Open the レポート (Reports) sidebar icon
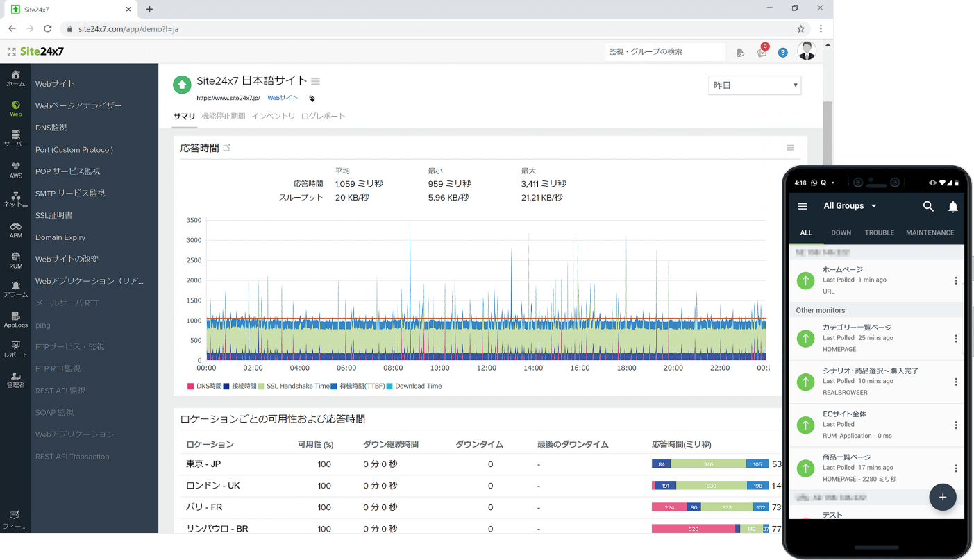 tap(15, 350)
